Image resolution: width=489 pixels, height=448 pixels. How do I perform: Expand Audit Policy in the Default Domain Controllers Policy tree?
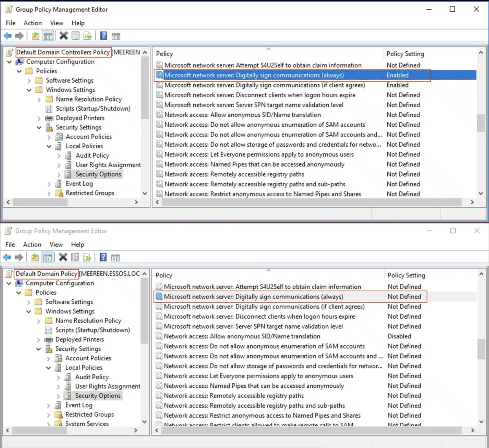(59, 156)
